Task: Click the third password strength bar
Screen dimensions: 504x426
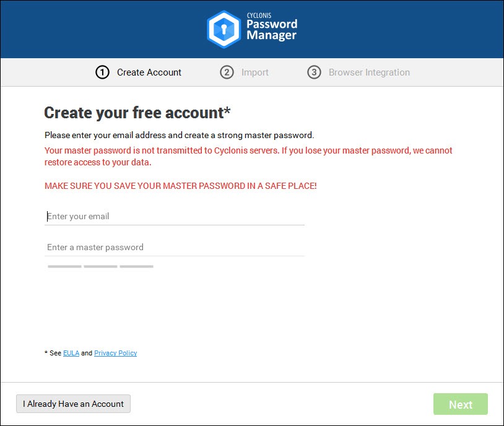Action: point(137,266)
